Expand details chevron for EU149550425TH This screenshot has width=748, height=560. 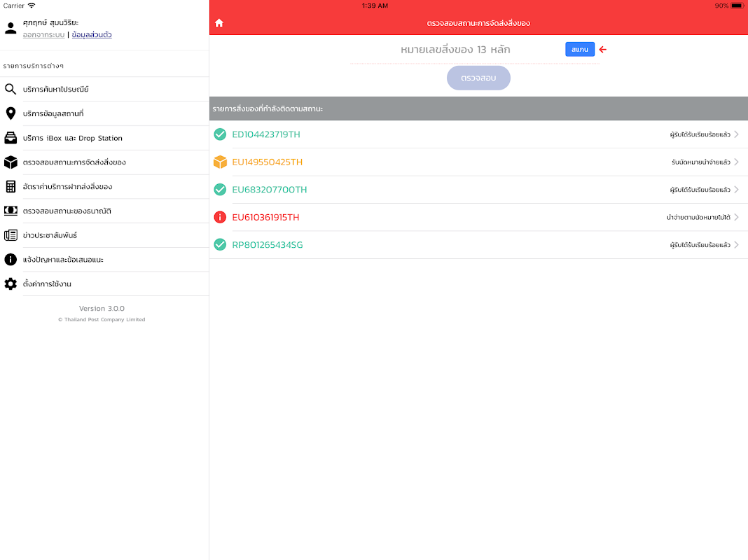click(737, 162)
